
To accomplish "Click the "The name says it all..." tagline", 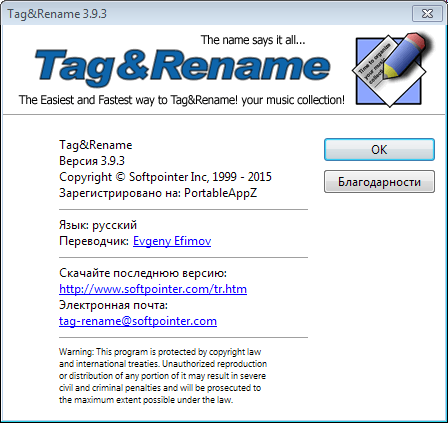I will (253, 40).
